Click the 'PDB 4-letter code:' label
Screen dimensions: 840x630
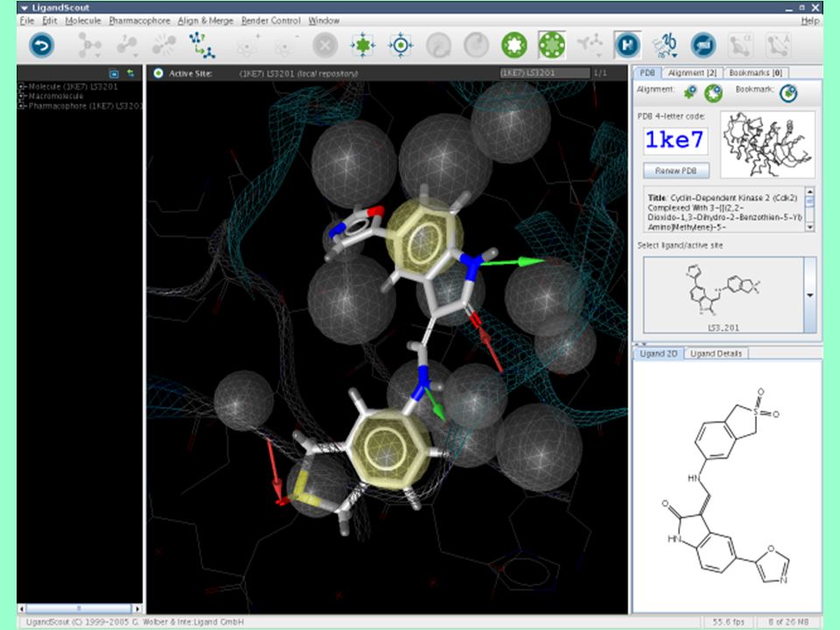[x=671, y=116]
